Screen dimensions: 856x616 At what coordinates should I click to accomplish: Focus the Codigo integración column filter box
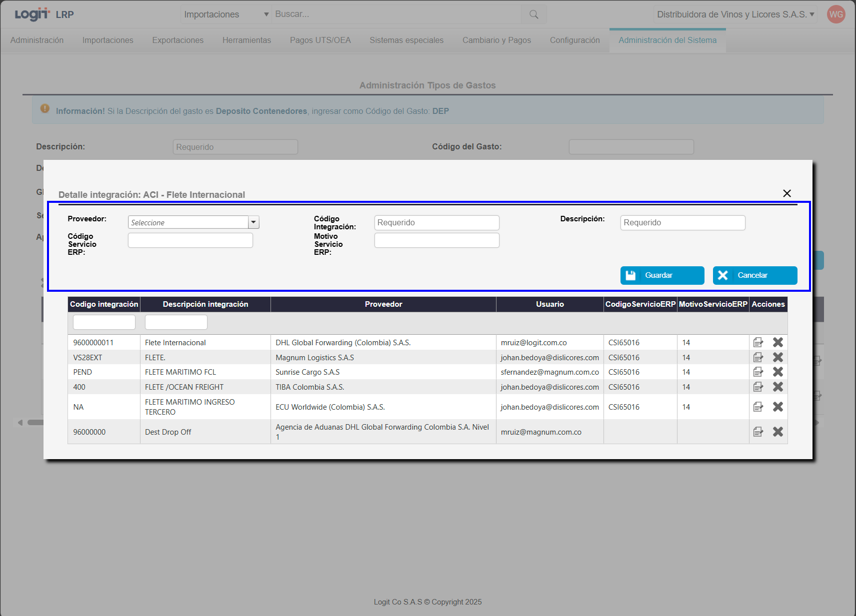[104, 322]
